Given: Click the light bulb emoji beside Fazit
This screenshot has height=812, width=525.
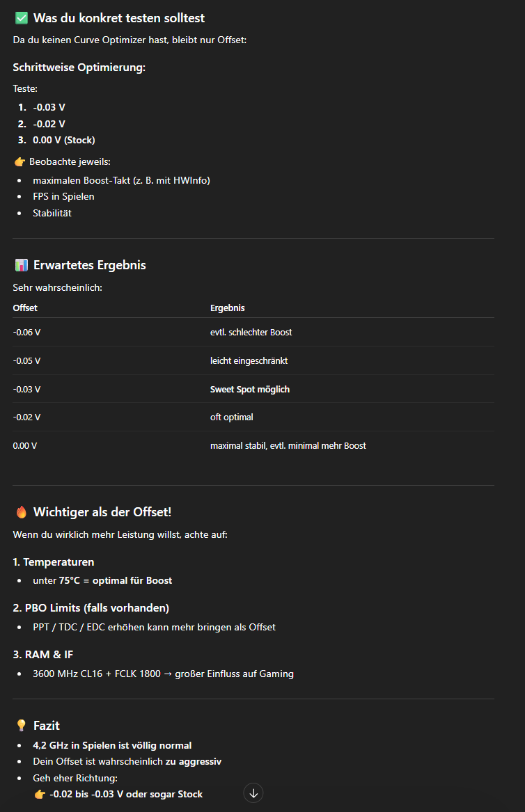Looking at the screenshot, I should pos(22,726).
